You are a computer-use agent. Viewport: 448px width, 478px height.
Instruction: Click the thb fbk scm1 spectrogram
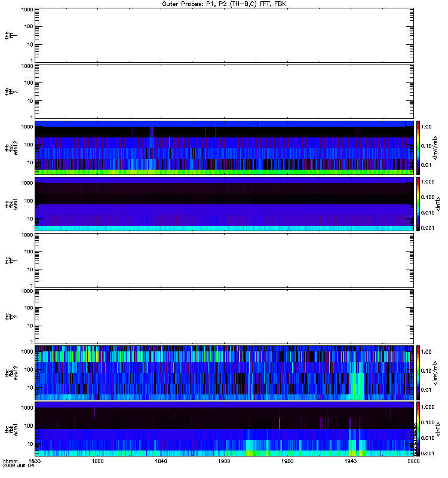click(x=224, y=204)
